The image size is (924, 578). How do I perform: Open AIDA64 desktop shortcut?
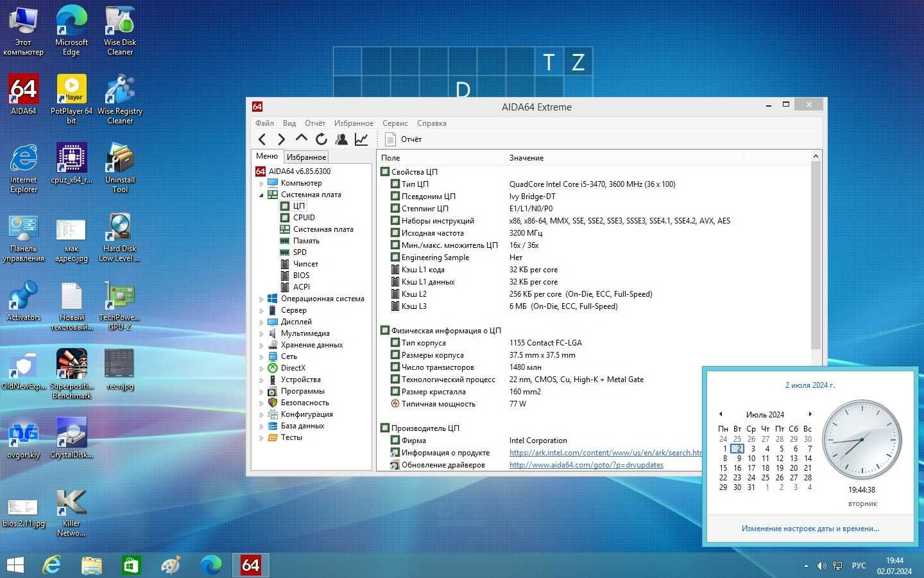tap(24, 95)
